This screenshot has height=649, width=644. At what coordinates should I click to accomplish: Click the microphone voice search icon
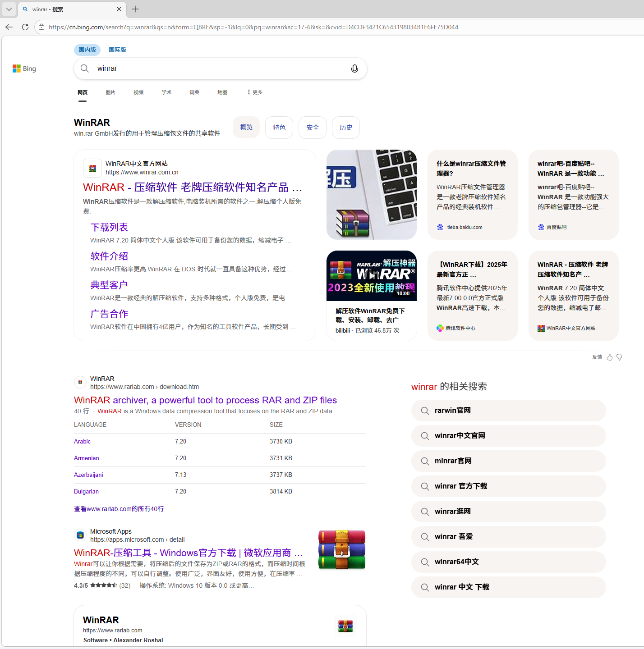click(354, 69)
